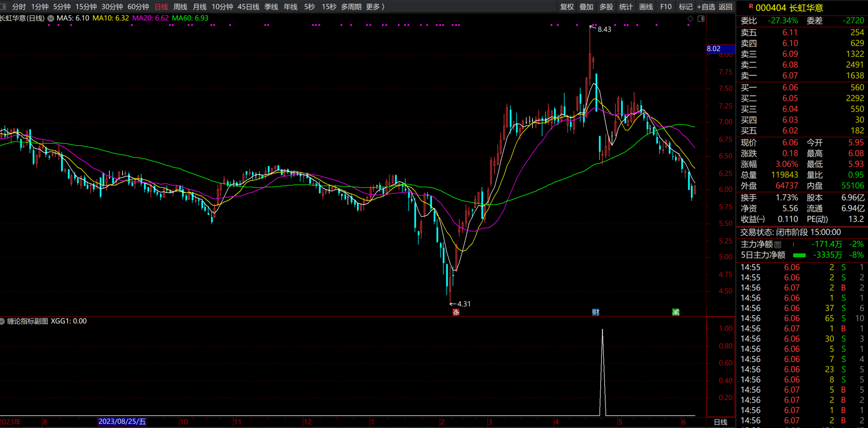Click the 委比 -27.34% value

[783, 21]
